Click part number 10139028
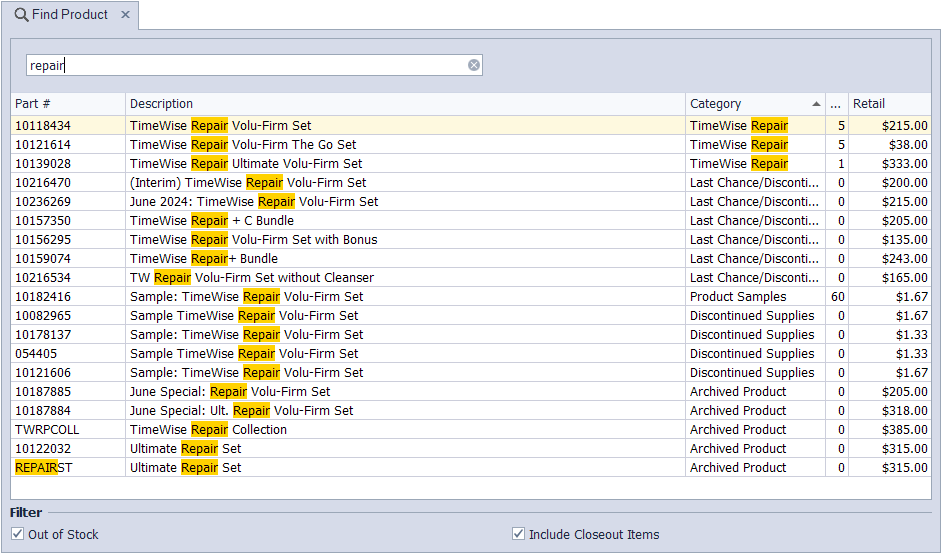This screenshot has width=942, height=554. click(x=43, y=163)
